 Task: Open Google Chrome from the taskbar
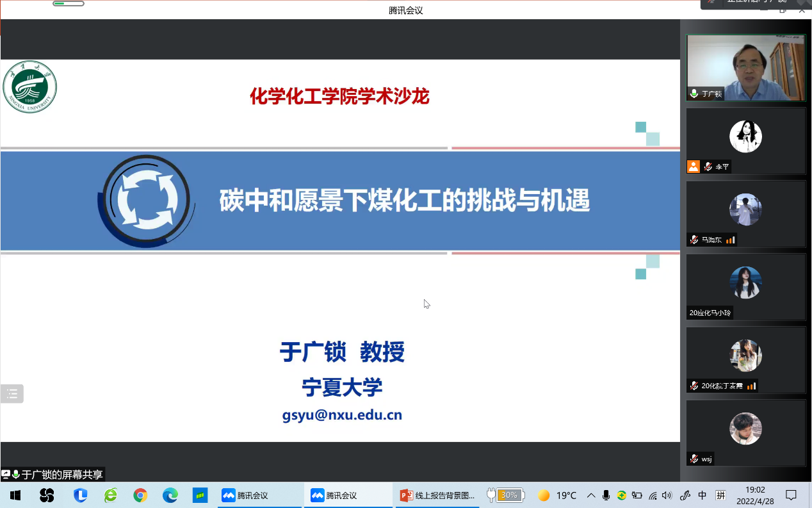140,495
